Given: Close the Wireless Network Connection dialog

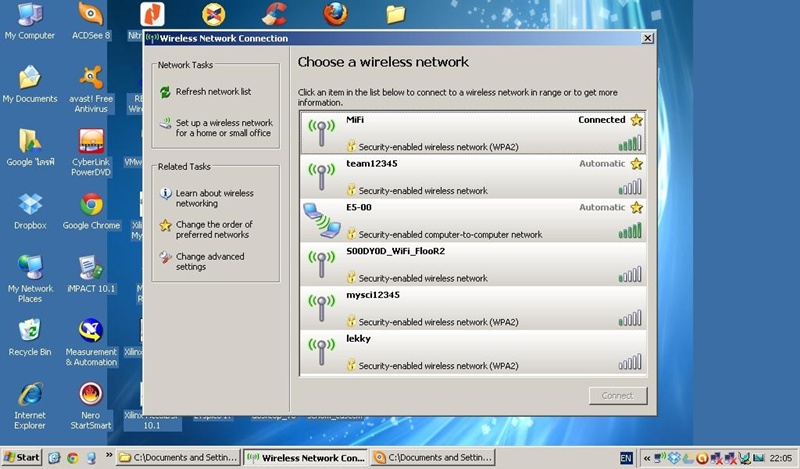Looking at the screenshot, I should coord(647,38).
